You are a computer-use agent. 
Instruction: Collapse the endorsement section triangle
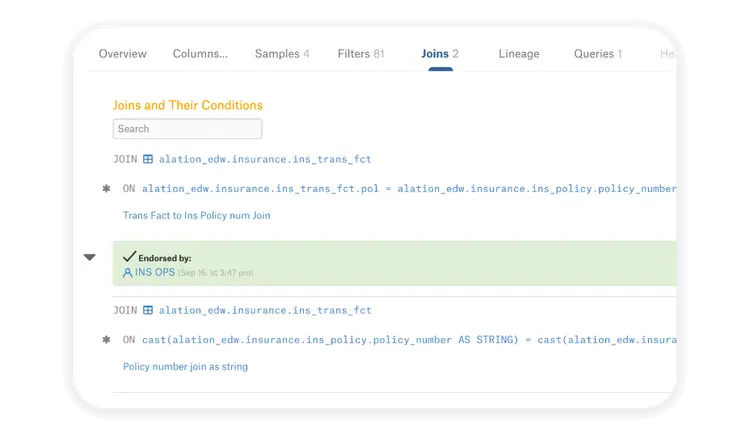[x=89, y=257]
